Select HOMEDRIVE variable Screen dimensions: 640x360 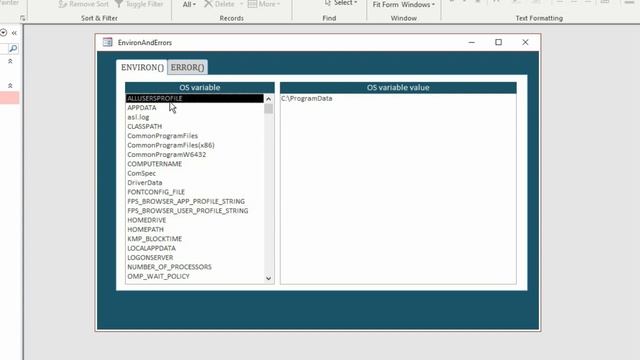195,220
